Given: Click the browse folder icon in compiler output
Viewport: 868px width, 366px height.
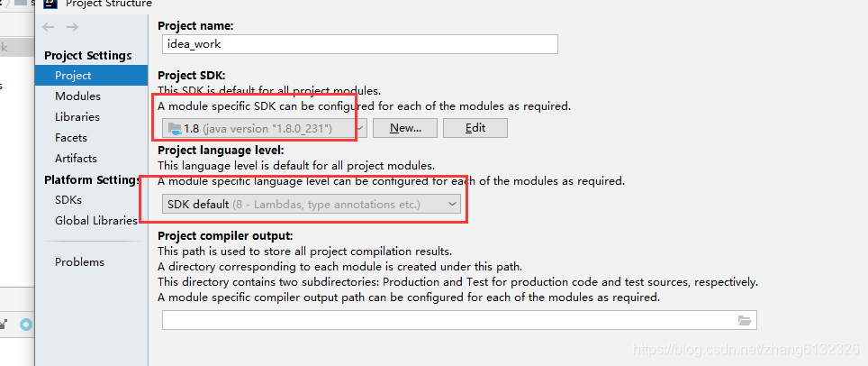Looking at the screenshot, I should (745, 320).
